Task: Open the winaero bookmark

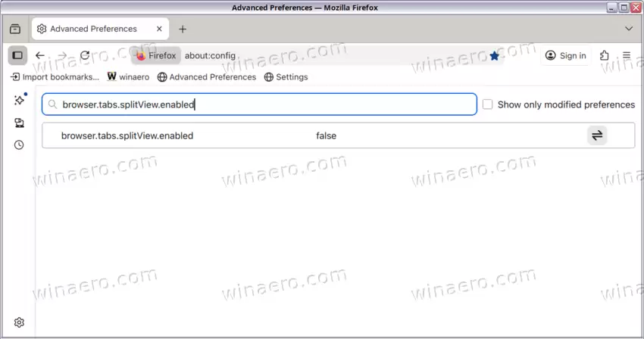Action: (129, 77)
